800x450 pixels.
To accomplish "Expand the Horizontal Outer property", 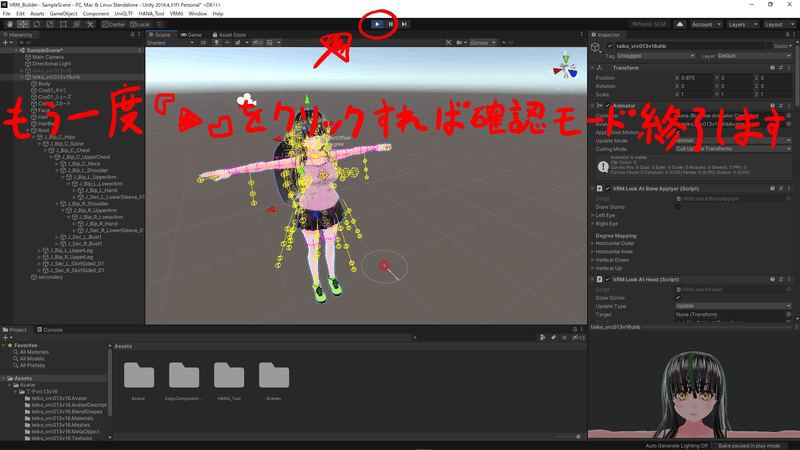I will tap(593, 243).
